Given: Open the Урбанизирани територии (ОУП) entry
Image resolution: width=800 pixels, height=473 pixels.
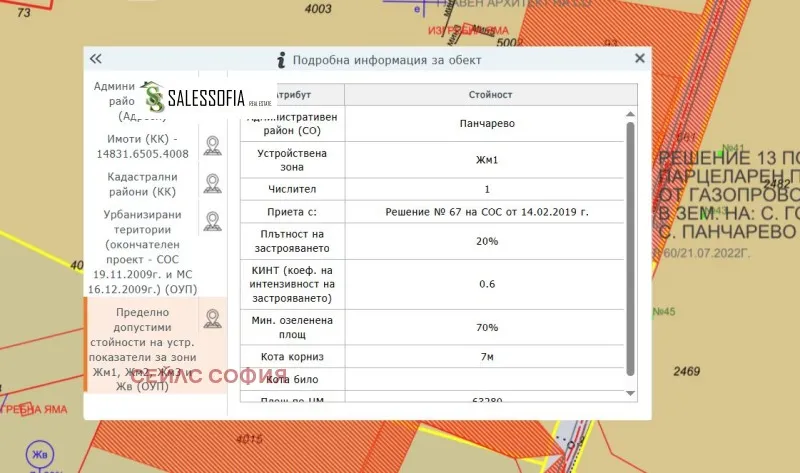Looking at the screenshot, I should click(142, 251).
